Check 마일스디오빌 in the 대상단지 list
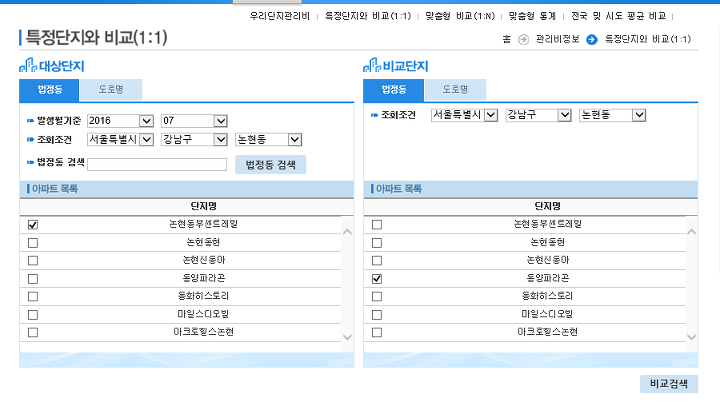This screenshot has height=402, width=720. (x=33, y=315)
